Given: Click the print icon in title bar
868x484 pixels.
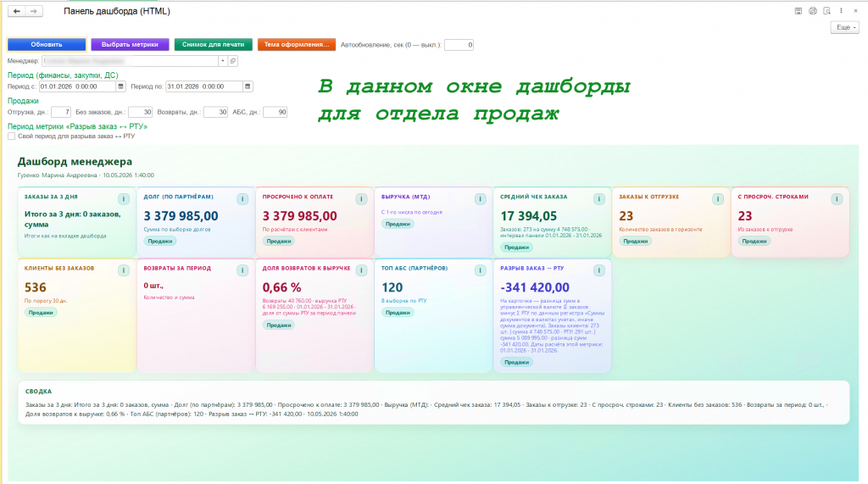Looking at the screenshot, I should (813, 10).
